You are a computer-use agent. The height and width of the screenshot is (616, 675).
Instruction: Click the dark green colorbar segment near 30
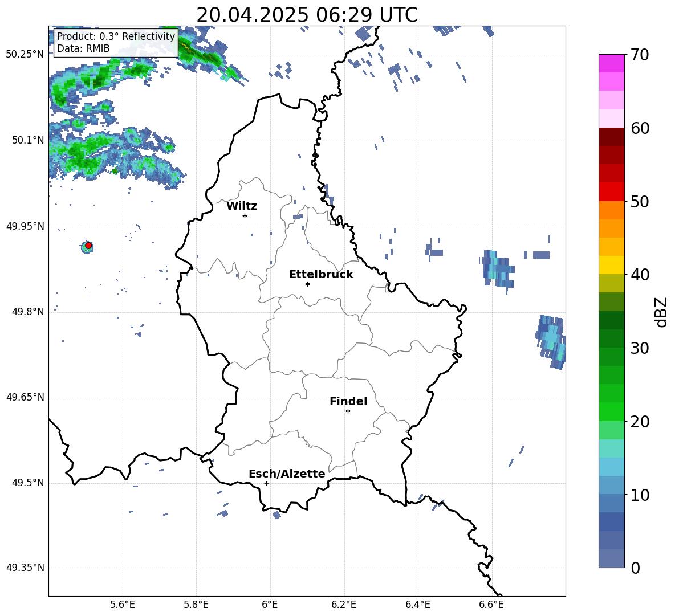pyautogui.click(x=611, y=338)
